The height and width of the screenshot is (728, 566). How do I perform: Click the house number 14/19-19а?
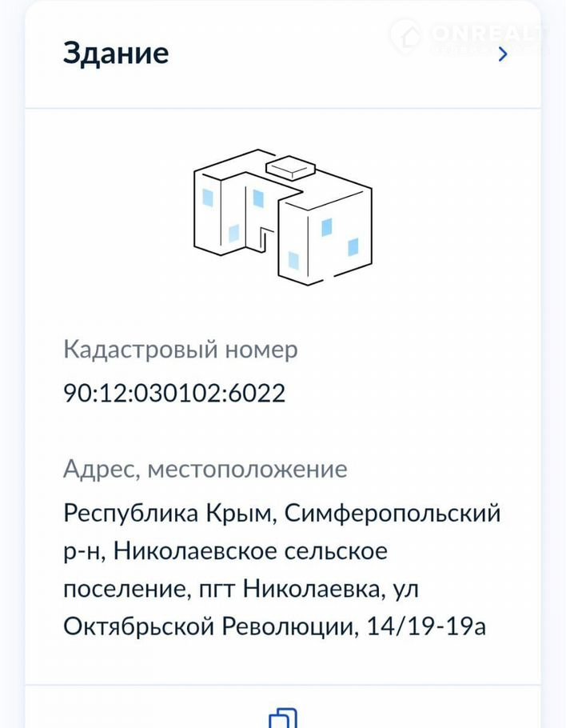pos(425,627)
